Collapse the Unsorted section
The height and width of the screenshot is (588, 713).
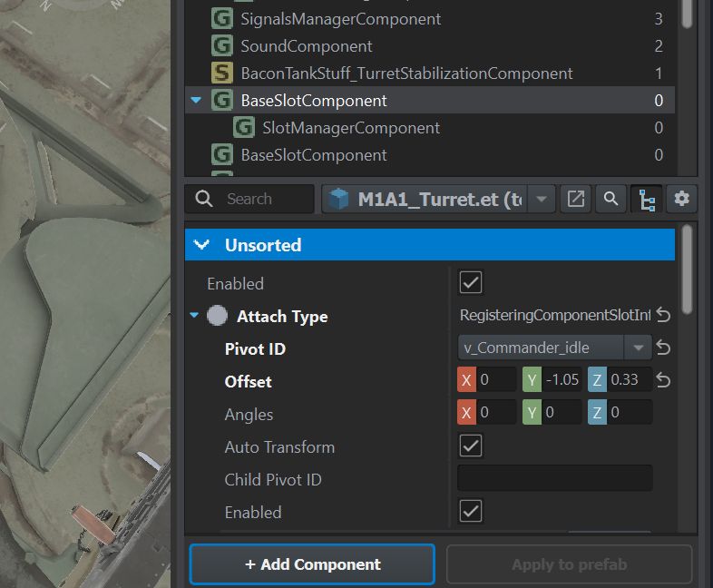pyautogui.click(x=205, y=245)
